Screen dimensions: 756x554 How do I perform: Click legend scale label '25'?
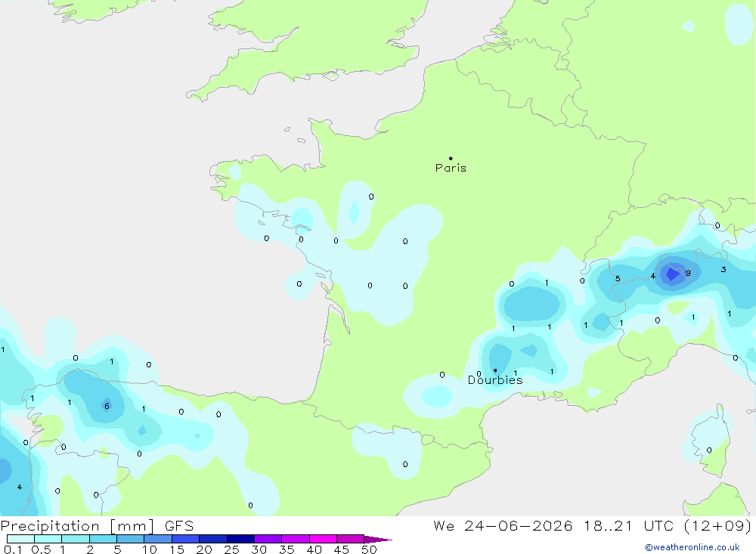pos(231,549)
